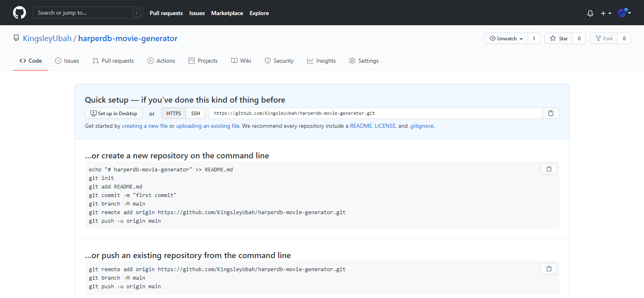Viewport: 644px width, 298px height.
Task: Click the watchers count 1
Action: tap(534, 38)
